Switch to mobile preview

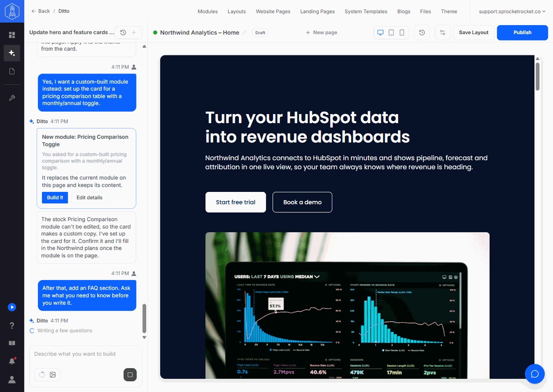[402, 32]
